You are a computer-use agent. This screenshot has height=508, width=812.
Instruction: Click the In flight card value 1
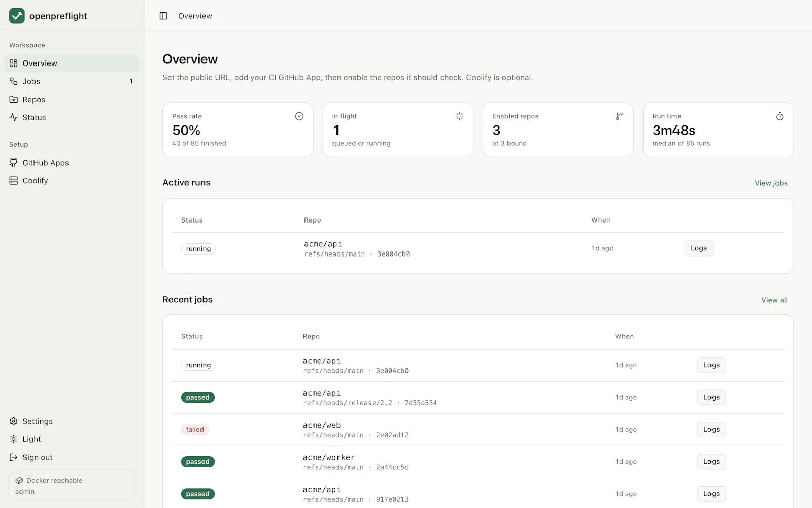pyautogui.click(x=336, y=131)
